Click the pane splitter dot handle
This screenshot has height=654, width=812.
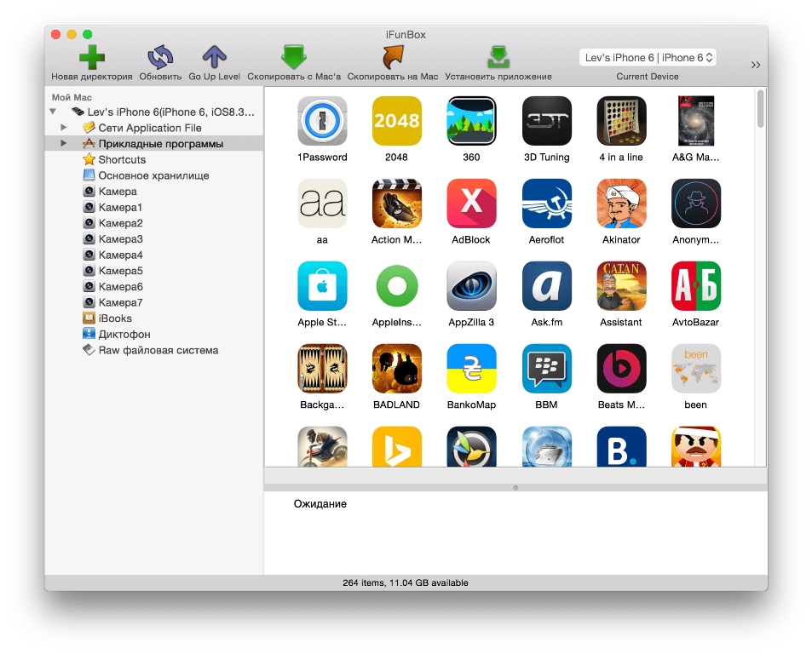[515, 487]
